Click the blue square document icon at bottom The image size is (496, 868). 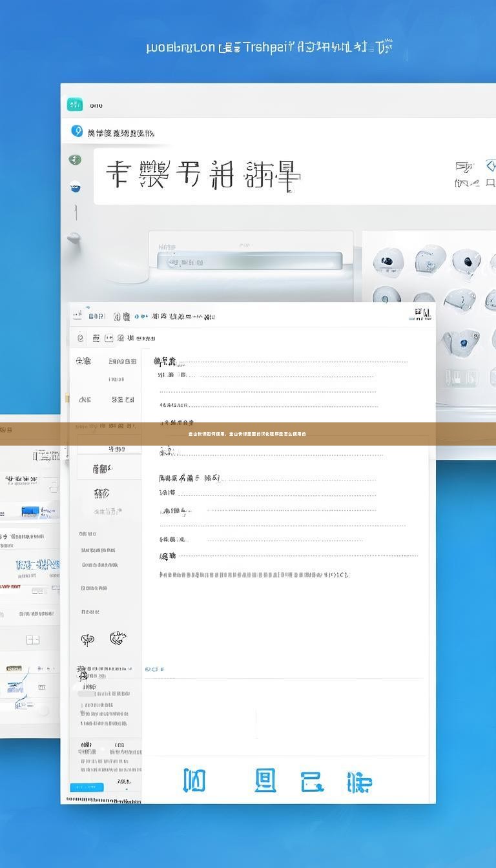coord(265,780)
